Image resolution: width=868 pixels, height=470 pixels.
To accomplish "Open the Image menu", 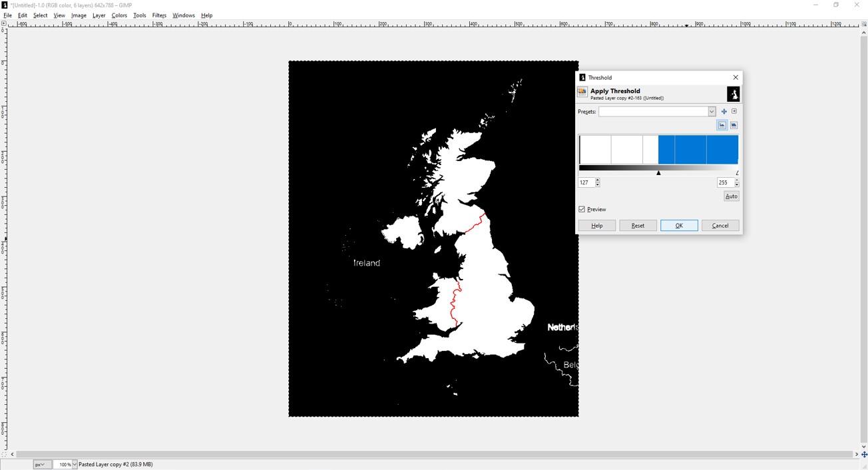I will coord(79,15).
